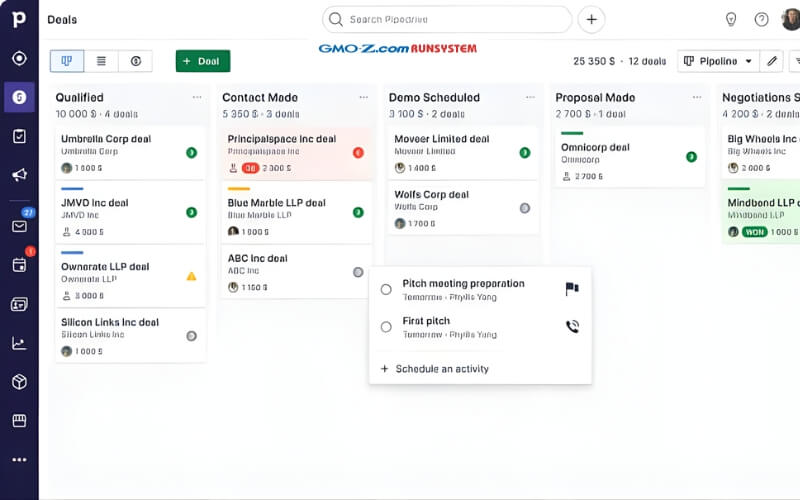Add a new Deal
This screenshot has width=800, height=500.
[203, 61]
